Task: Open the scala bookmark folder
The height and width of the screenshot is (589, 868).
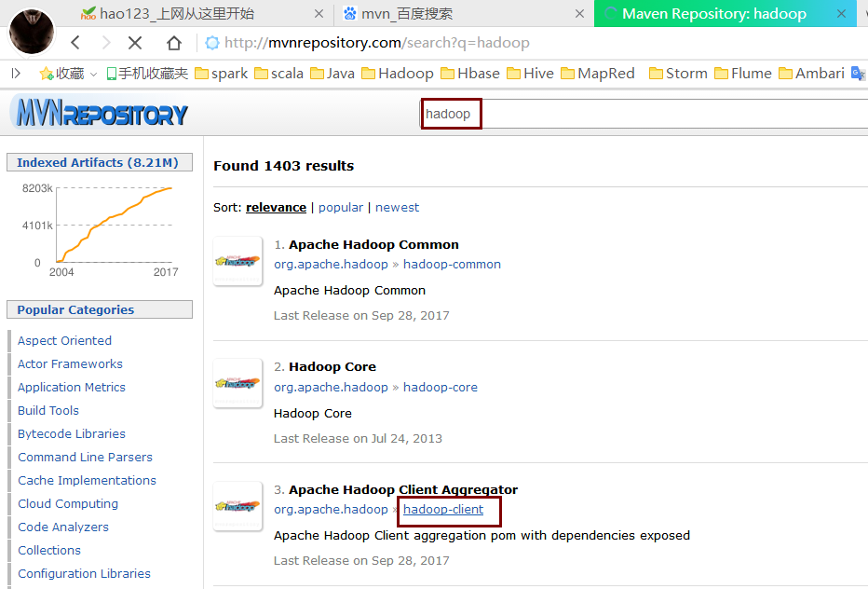Action: [x=278, y=73]
